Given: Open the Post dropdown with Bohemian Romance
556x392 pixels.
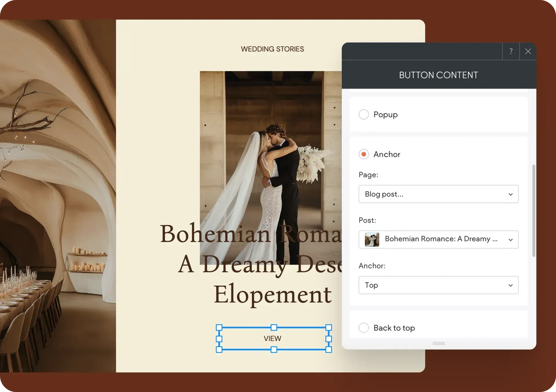Looking at the screenshot, I should click(x=440, y=239).
